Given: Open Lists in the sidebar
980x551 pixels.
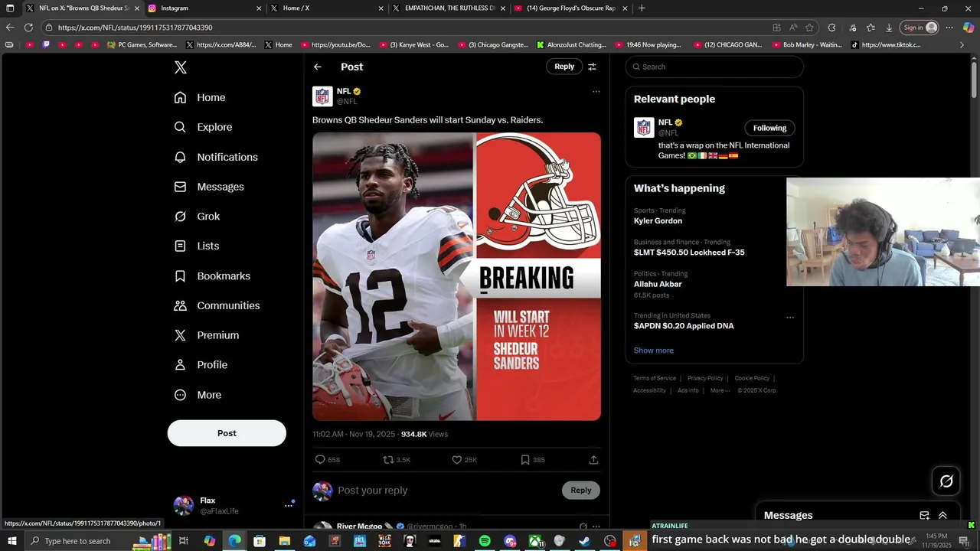Looking at the screenshot, I should pos(197,246).
